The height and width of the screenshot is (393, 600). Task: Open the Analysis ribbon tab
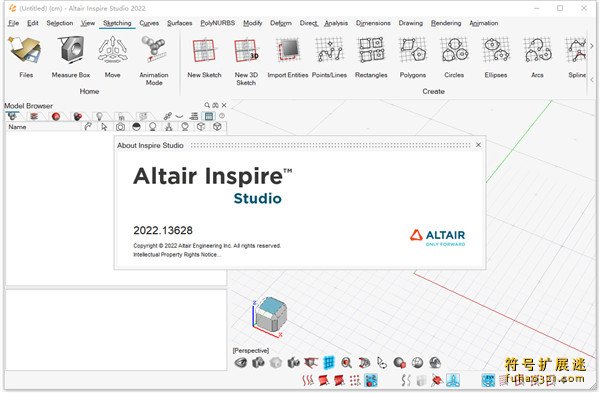point(336,23)
